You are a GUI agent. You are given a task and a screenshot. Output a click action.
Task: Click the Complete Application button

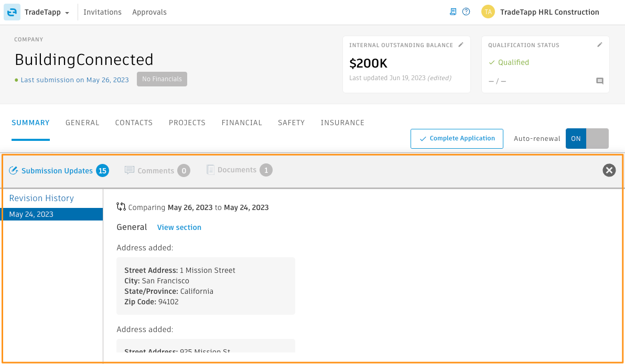click(x=457, y=139)
